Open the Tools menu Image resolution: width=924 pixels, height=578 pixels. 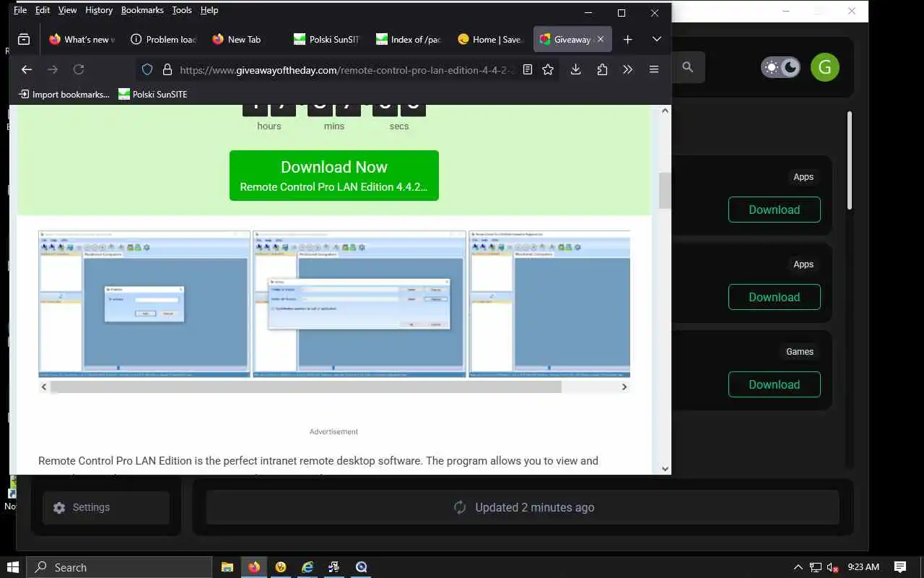tap(182, 10)
